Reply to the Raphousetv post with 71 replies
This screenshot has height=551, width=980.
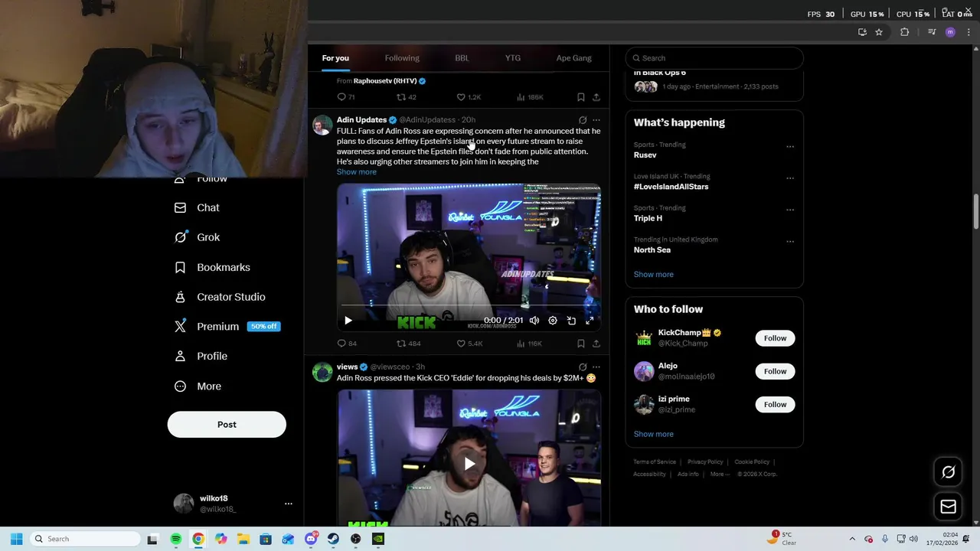click(x=346, y=97)
